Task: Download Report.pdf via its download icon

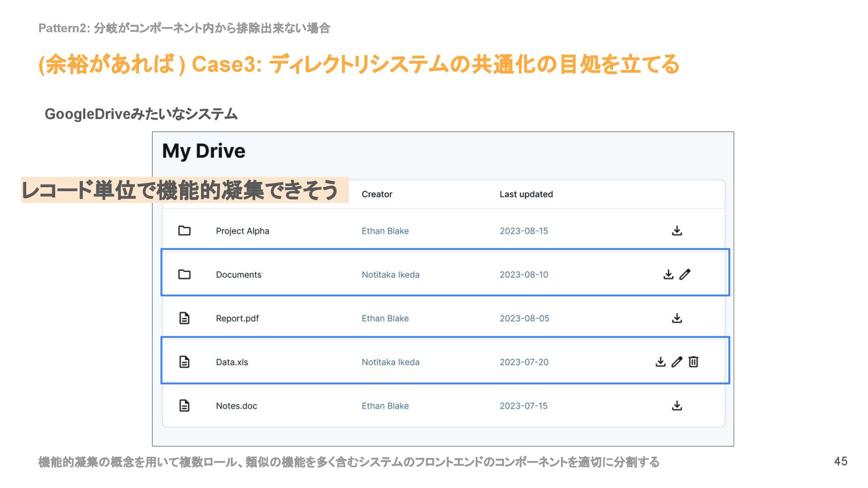Action: [677, 318]
